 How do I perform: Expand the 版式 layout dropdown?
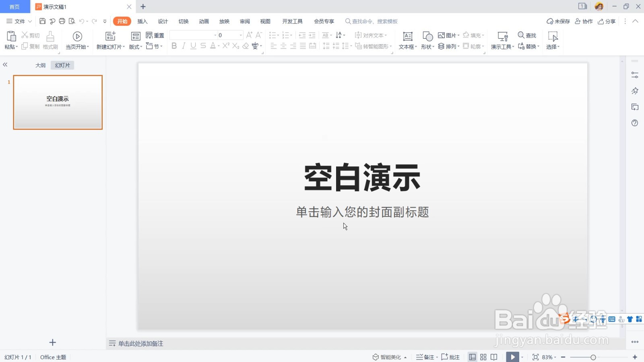[136, 47]
